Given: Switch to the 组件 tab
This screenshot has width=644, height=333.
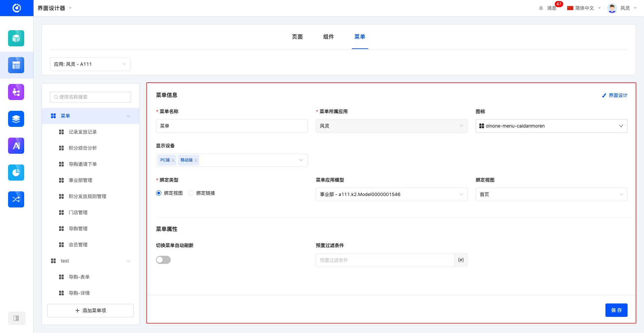Looking at the screenshot, I should click(328, 37).
